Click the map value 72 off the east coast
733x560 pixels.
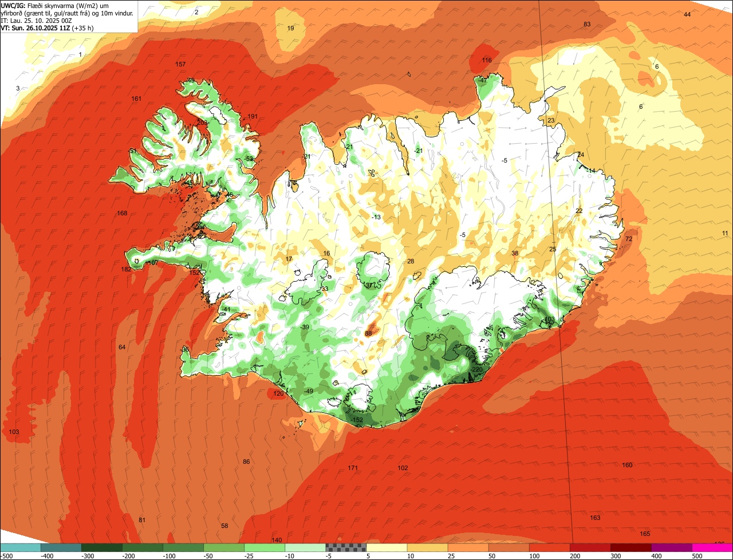click(x=628, y=239)
